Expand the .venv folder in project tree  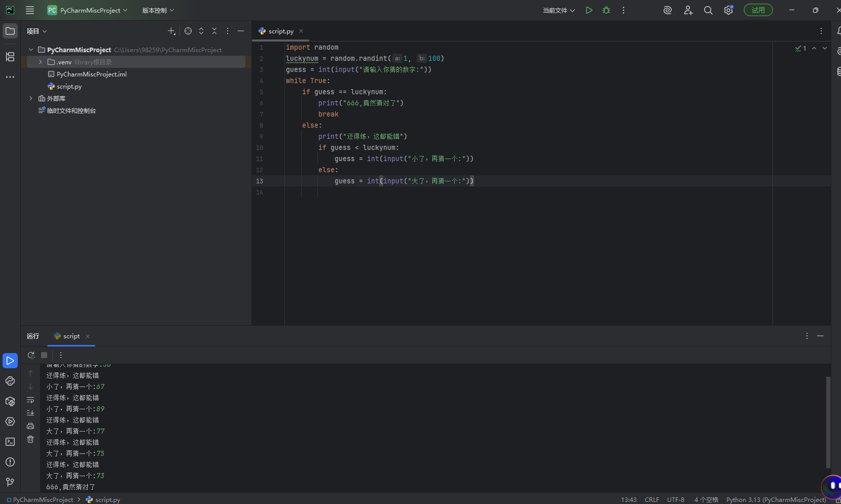[x=41, y=62]
